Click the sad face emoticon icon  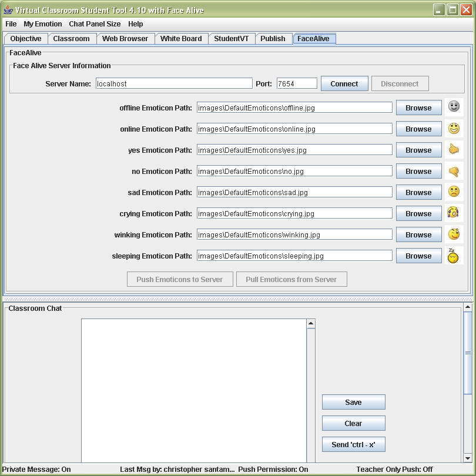453,192
